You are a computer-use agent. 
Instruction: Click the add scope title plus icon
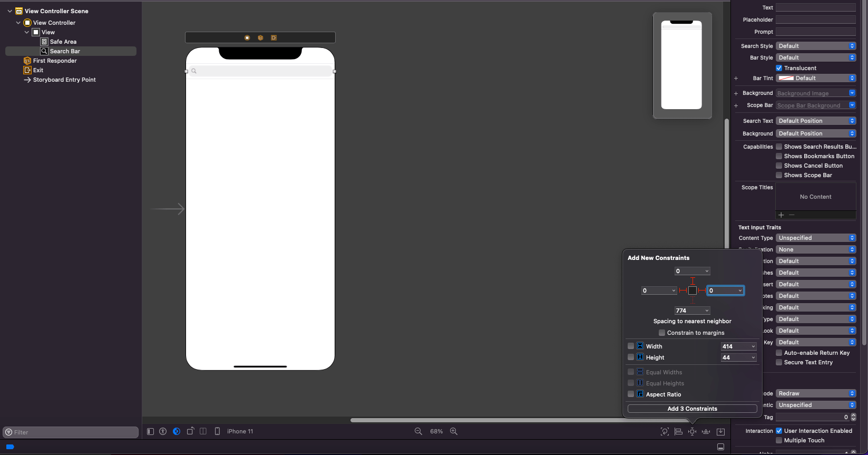781,215
